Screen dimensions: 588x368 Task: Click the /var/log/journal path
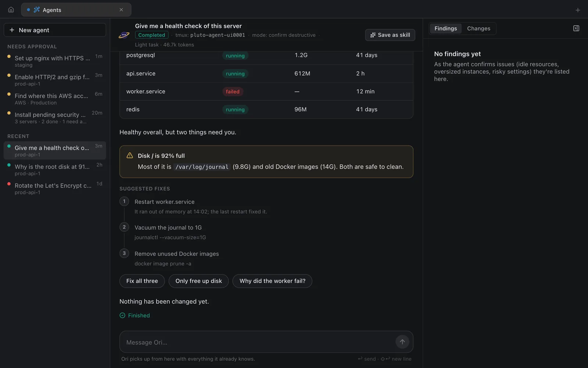(x=202, y=167)
